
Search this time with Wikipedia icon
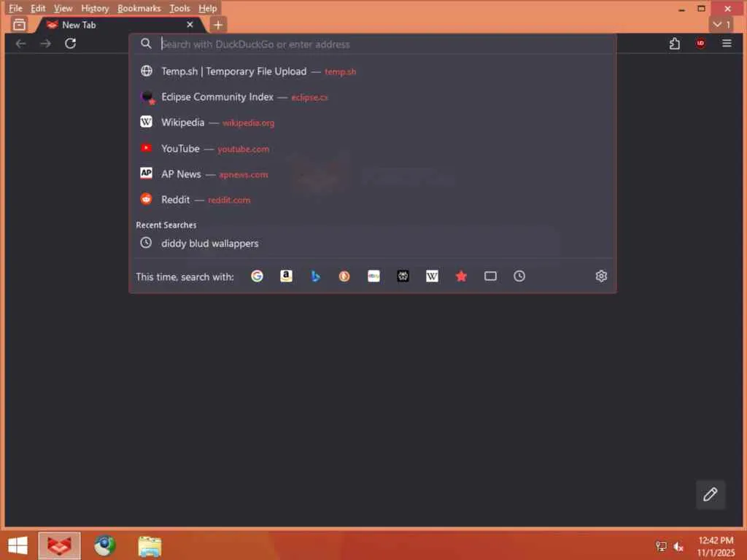click(x=432, y=276)
